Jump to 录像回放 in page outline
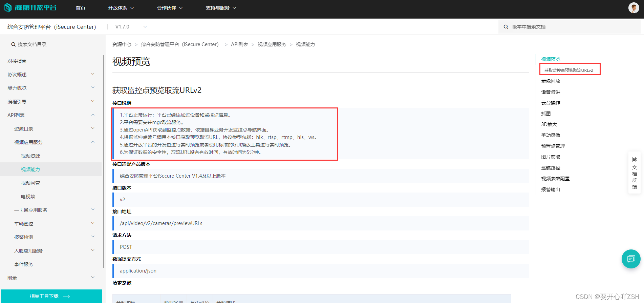 point(551,81)
